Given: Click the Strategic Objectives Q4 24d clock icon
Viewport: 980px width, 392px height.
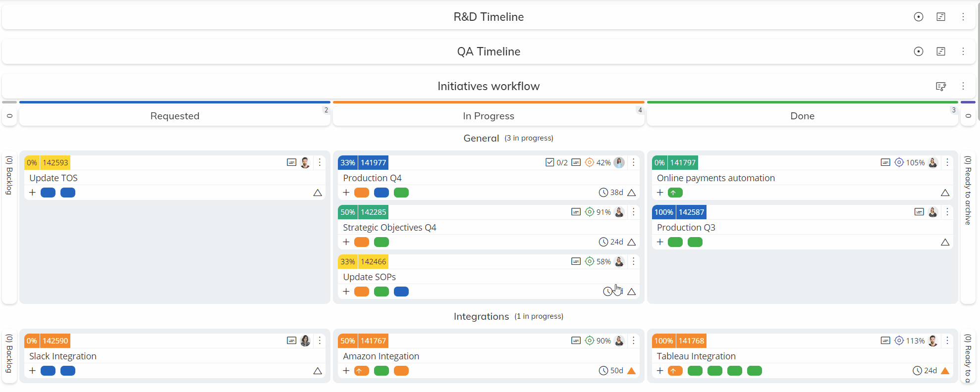Looking at the screenshot, I should (603, 242).
